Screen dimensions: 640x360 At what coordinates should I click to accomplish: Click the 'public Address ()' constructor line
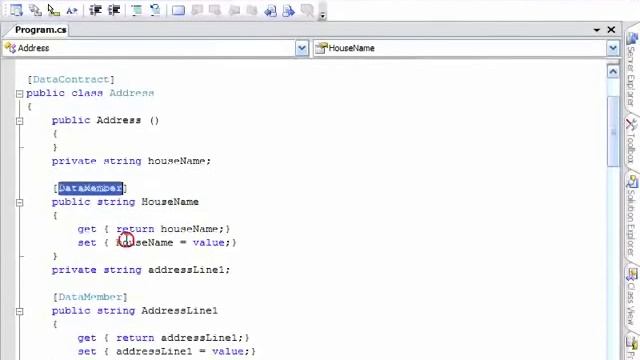(105, 120)
